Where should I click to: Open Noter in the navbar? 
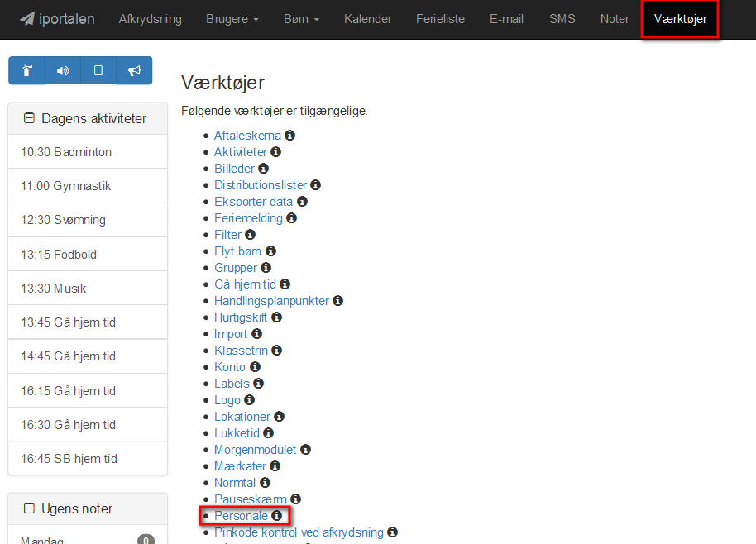(615, 19)
